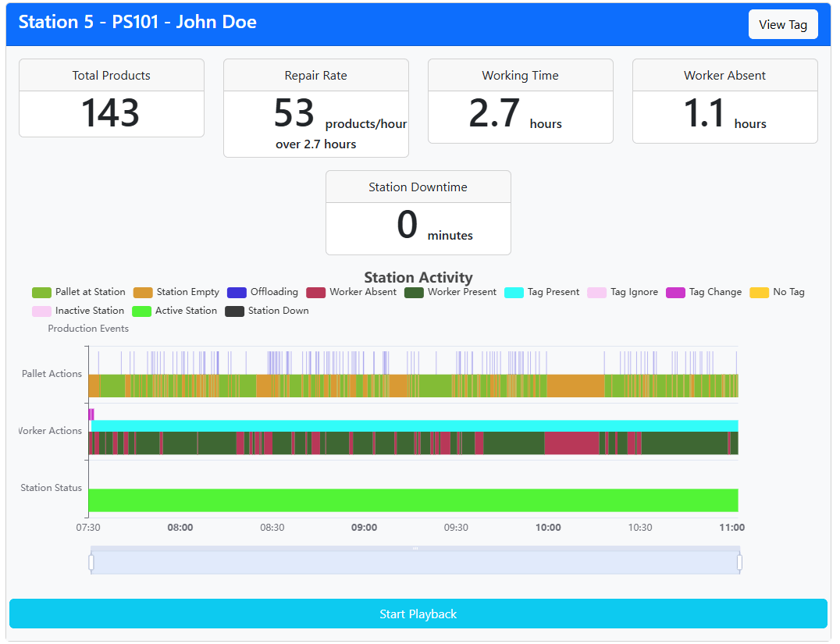Click the cyan Tag Present bar
Image resolution: width=840 pixels, height=644 pixels.
tap(415, 426)
